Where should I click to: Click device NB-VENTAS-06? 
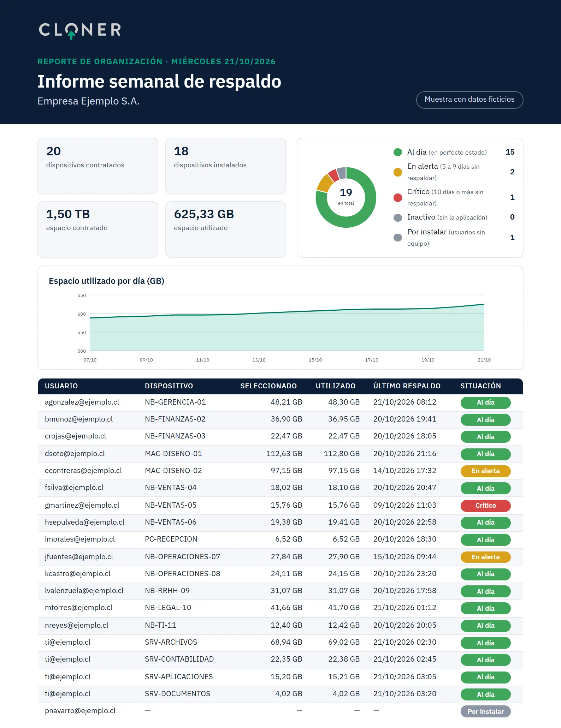coord(171,522)
